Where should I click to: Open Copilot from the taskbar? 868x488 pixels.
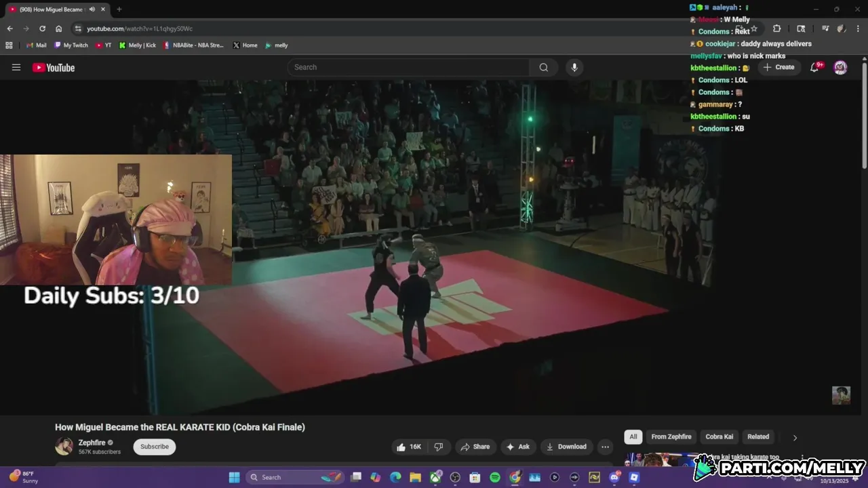[x=376, y=477]
